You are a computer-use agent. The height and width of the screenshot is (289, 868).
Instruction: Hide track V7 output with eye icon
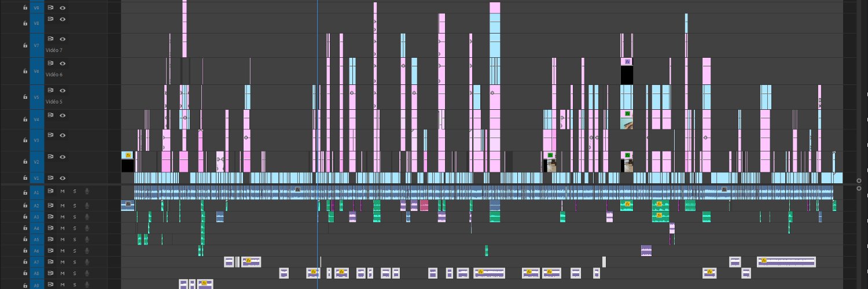click(62, 39)
